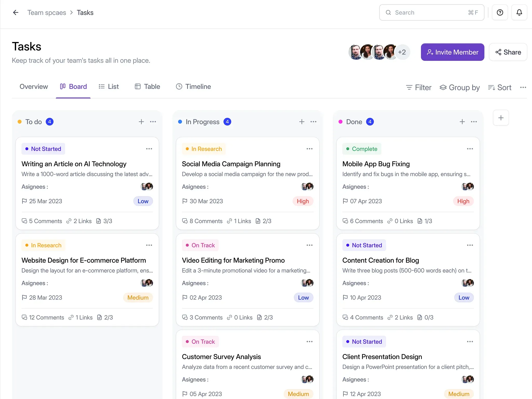This screenshot has height=399, width=532.
Task: Open the List view tab
Action: coord(109,87)
